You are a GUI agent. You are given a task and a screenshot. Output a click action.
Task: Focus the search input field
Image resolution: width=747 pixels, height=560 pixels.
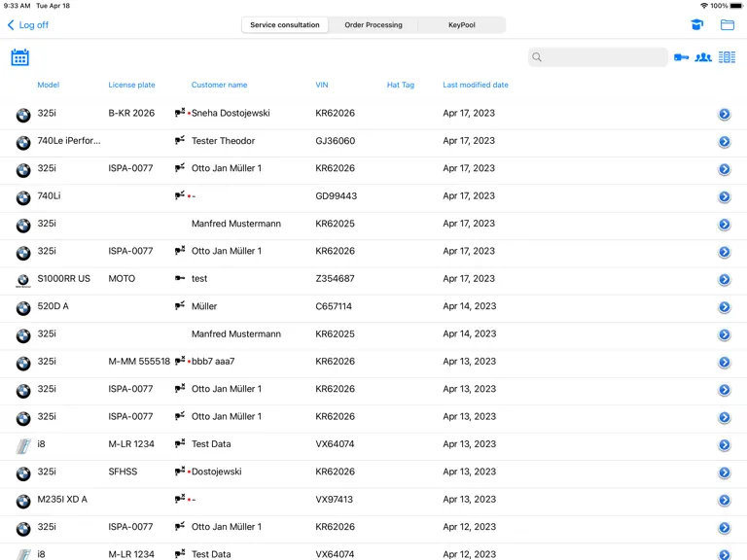(x=598, y=57)
